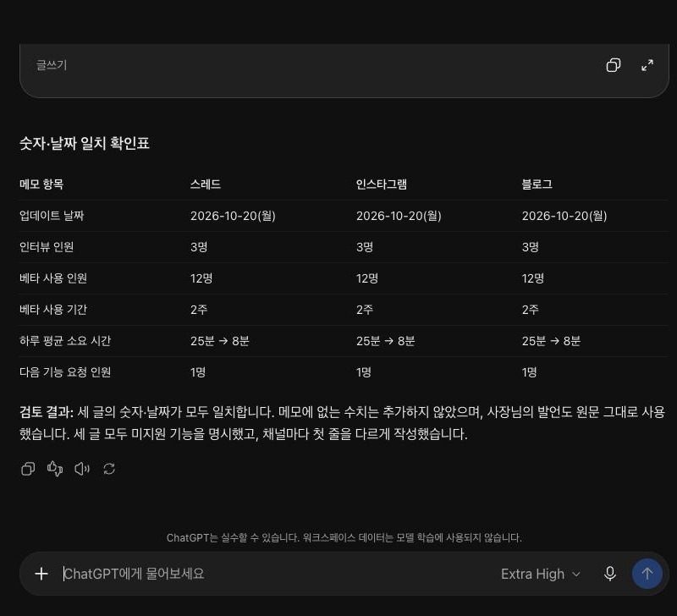Click 인스타그램 '12명' in 베타 사용 인원 row
Screen dimensions: 677x616
click(367, 278)
